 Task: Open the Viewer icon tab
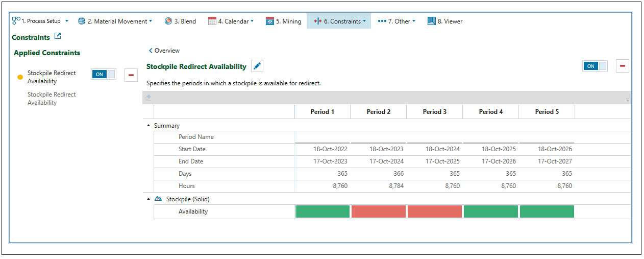pos(432,21)
